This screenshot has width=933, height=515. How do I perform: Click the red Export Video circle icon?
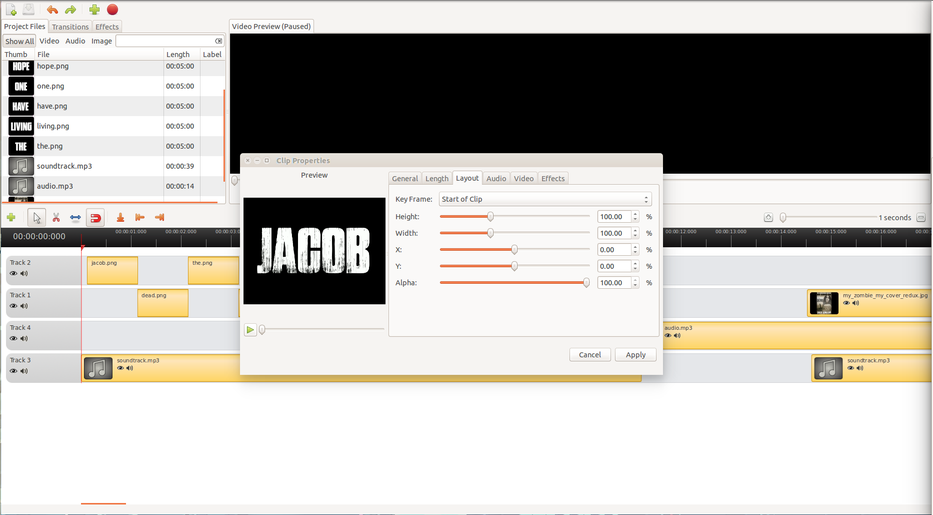click(112, 10)
